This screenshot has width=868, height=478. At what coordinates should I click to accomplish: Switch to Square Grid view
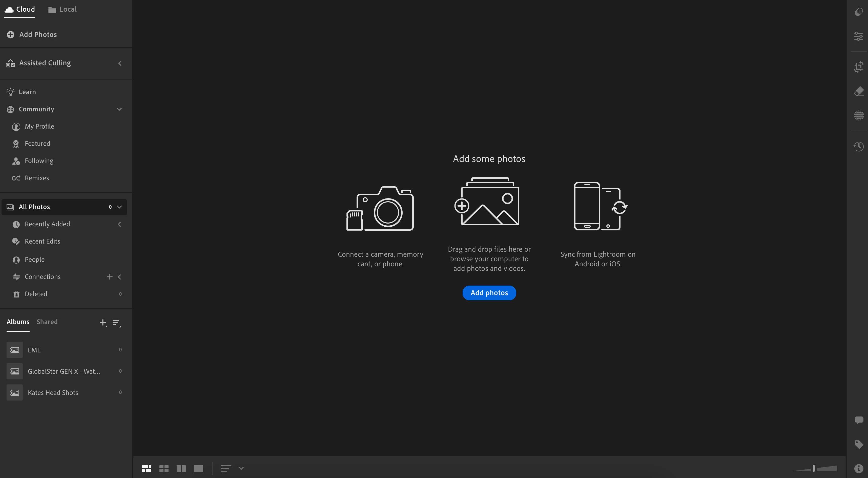tap(164, 469)
